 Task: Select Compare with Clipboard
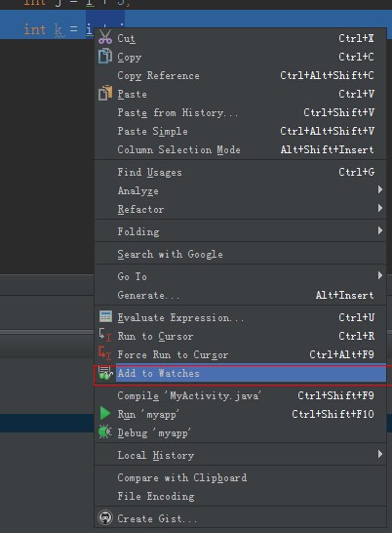point(240,478)
